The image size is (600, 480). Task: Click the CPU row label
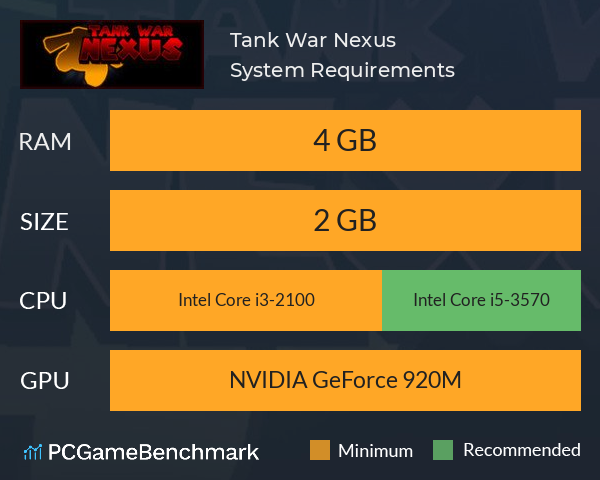pyautogui.click(x=43, y=301)
